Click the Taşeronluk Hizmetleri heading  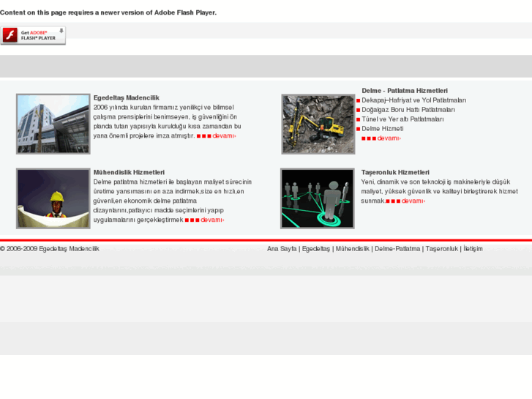(x=395, y=173)
